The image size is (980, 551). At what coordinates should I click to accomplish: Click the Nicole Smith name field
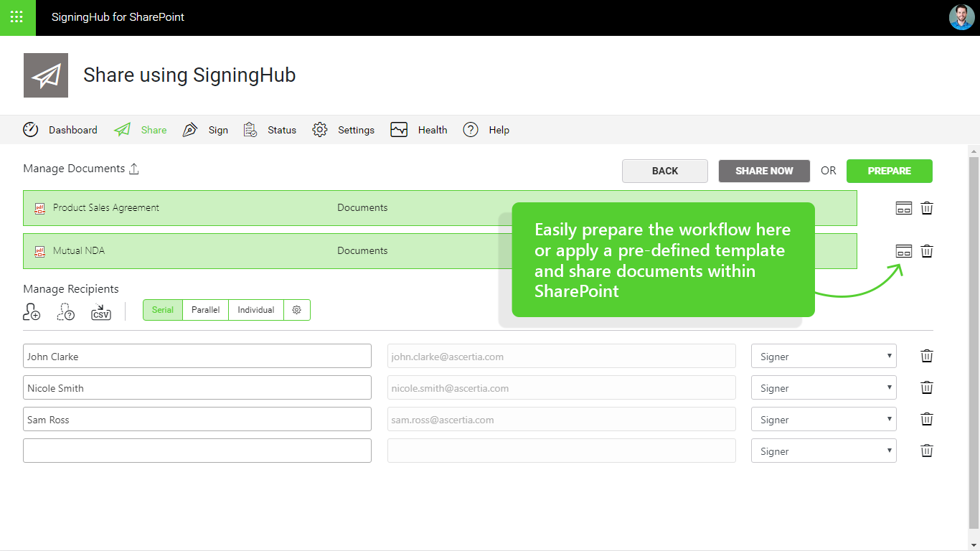(x=197, y=387)
